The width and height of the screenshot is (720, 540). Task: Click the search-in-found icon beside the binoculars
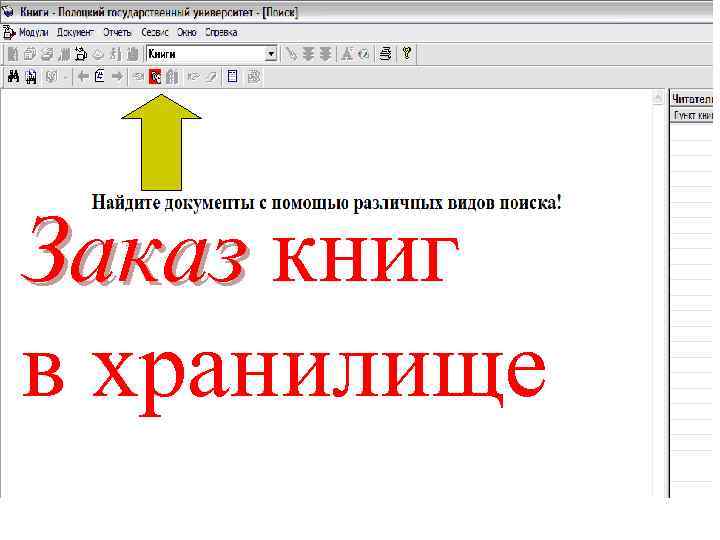pyautogui.click(x=31, y=77)
